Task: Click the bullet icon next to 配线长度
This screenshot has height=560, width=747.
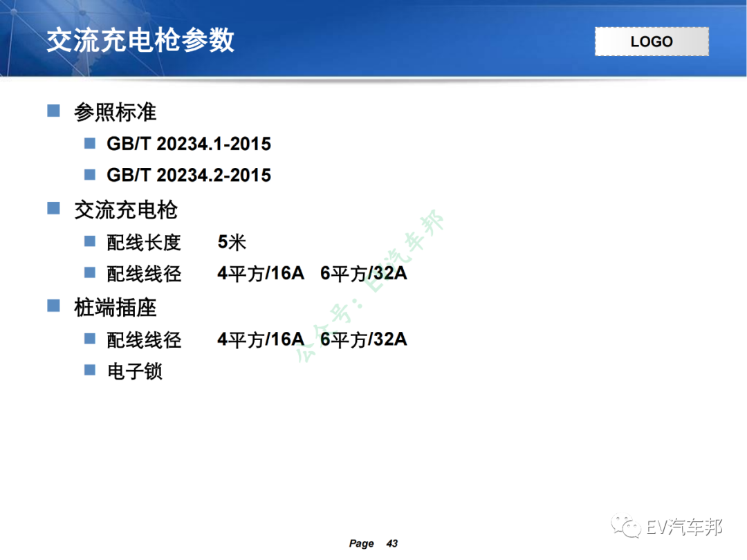Action: pyautogui.click(x=89, y=241)
